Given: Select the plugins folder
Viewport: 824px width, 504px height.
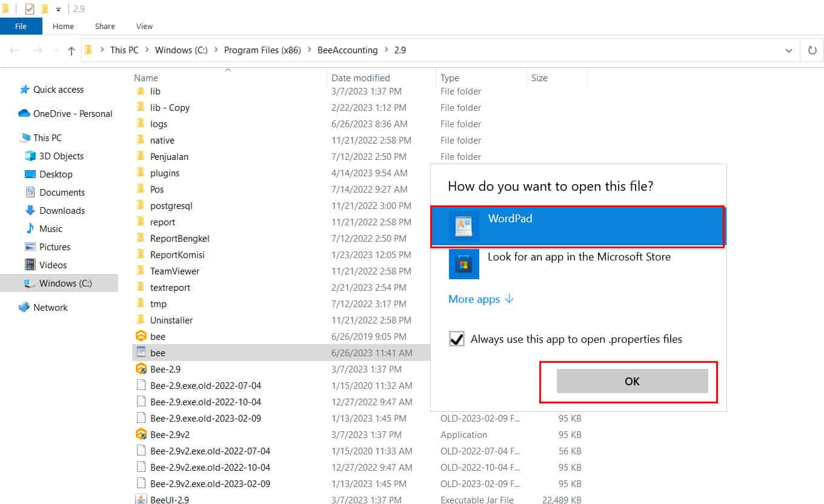Looking at the screenshot, I should pos(165,173).
